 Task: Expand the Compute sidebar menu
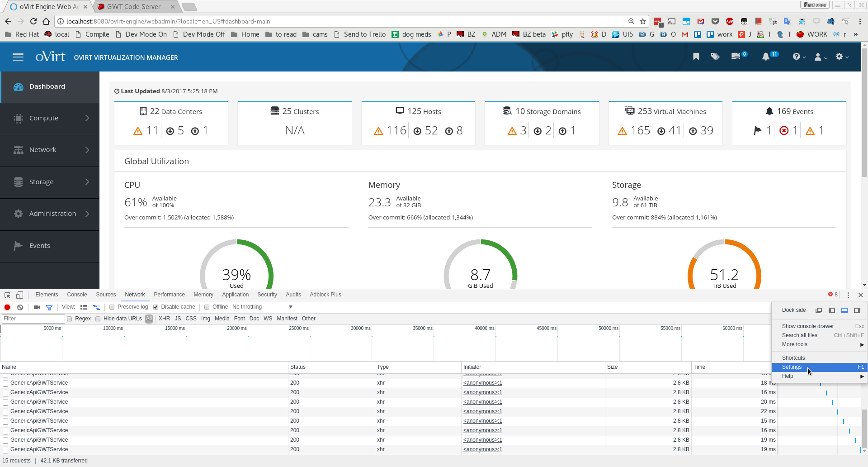50,118
